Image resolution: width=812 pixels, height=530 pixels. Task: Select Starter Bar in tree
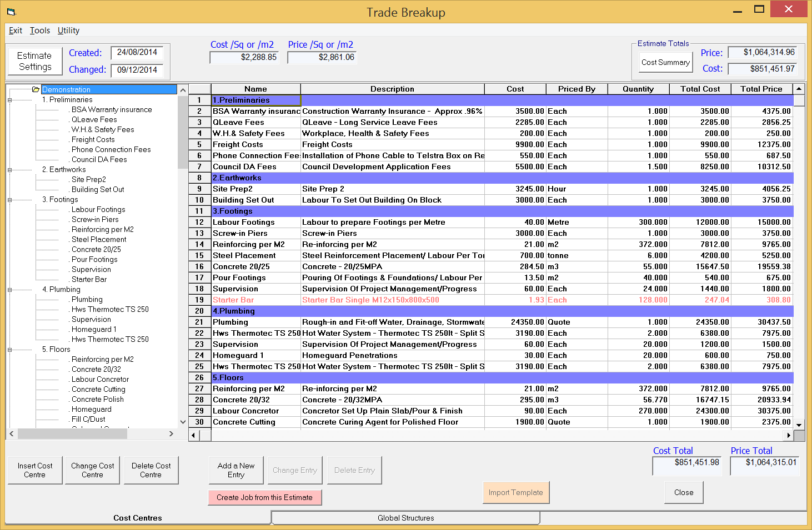pos(89,279)
